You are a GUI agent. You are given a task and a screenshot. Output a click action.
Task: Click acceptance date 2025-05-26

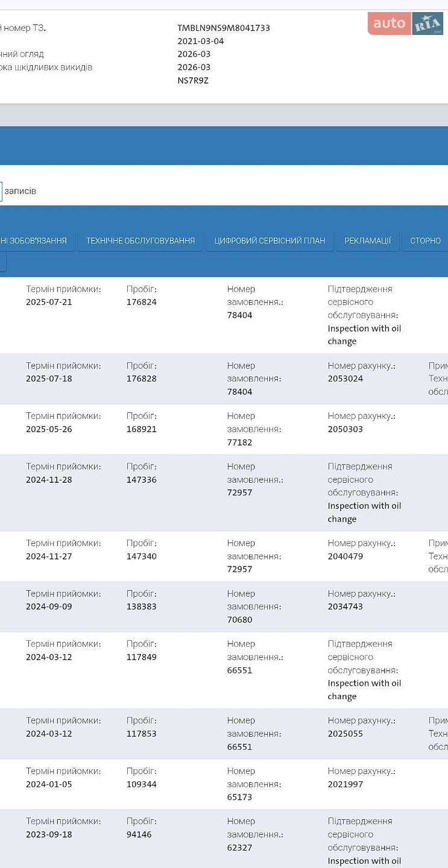point(49,429)
